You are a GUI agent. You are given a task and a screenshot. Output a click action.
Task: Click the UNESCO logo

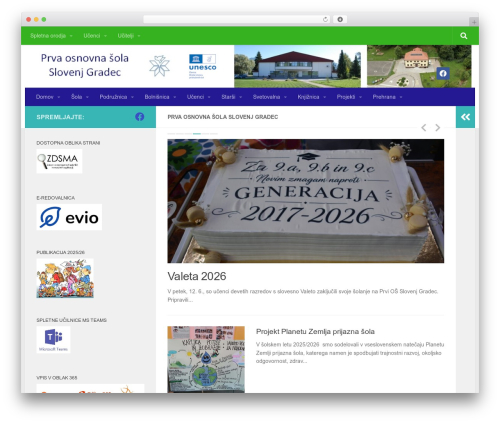click(x=202, y=66)
